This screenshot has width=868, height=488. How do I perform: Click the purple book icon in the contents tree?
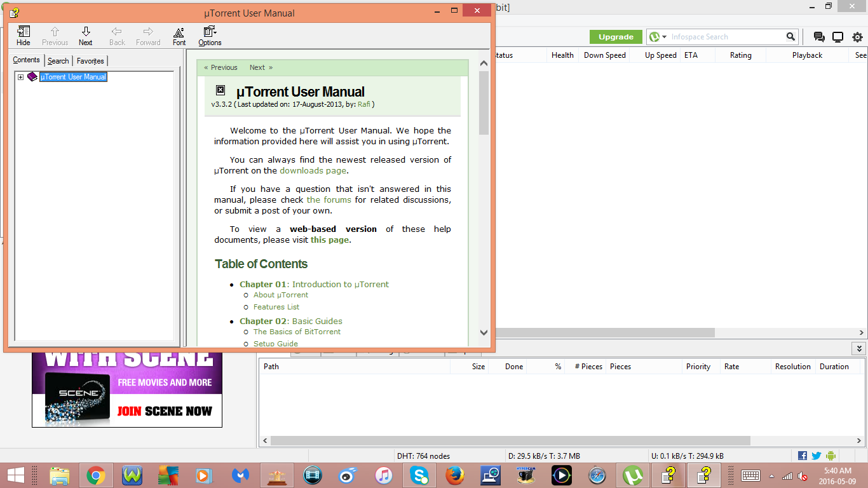pyautogui.click(x=32, y=77)
